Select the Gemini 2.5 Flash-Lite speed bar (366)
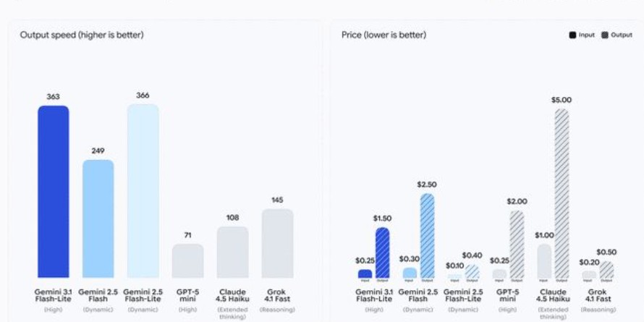The width and height of the screenshot is (644, 322). [x=143, y=191]
